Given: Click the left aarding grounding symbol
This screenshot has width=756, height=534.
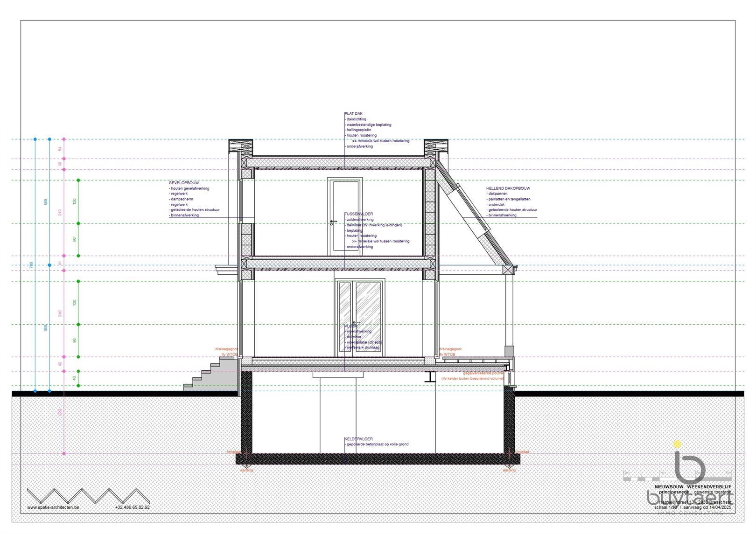Looking at the screenshot, I should pos(246,467).
